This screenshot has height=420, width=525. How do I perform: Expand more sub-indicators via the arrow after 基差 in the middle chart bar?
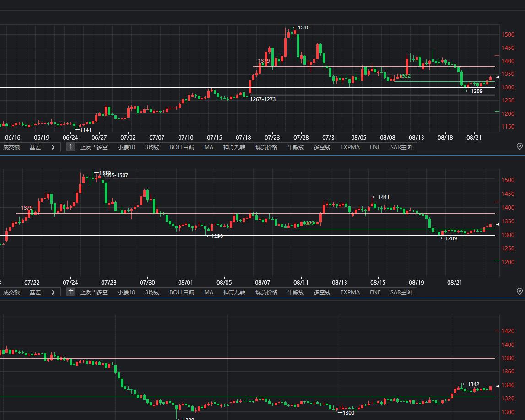click(x=53, y=292)
